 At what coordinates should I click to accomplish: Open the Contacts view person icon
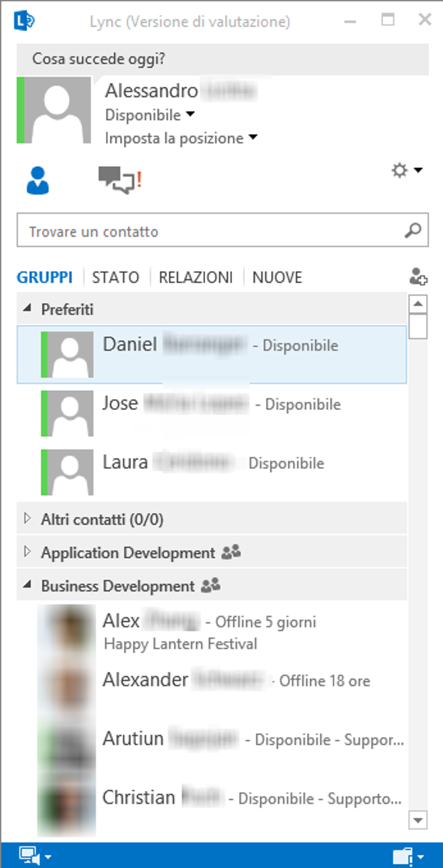click(x=38, y=181)
